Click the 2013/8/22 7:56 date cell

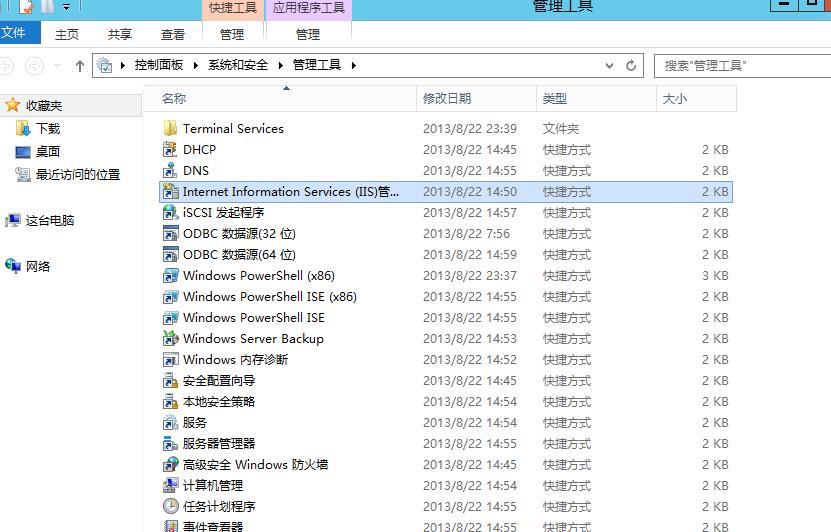click(466, 234)
